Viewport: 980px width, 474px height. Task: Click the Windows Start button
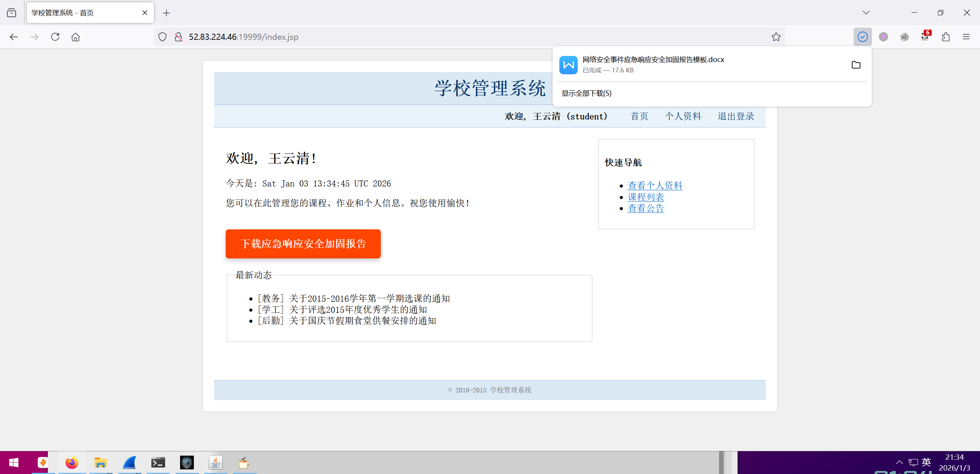click(x=13, y=463)
